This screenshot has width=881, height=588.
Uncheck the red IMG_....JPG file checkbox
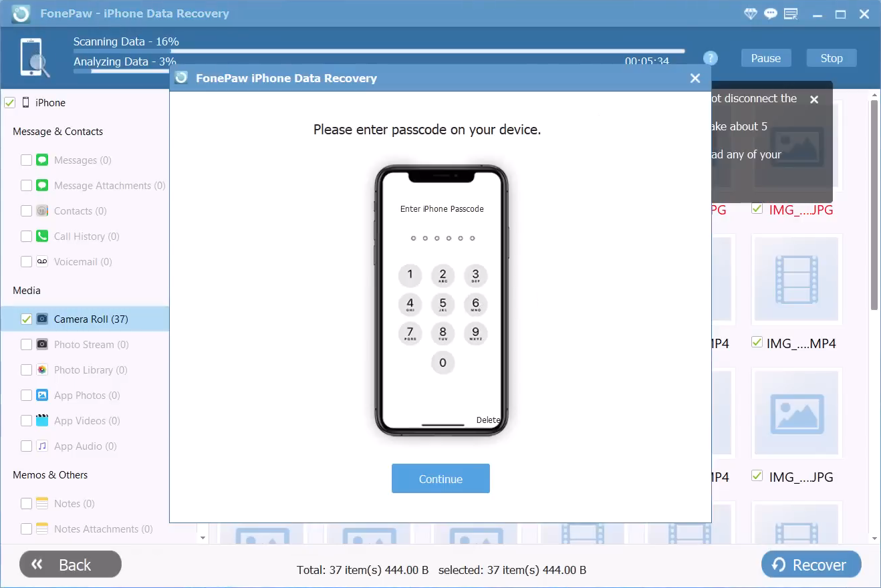(757, 208)
